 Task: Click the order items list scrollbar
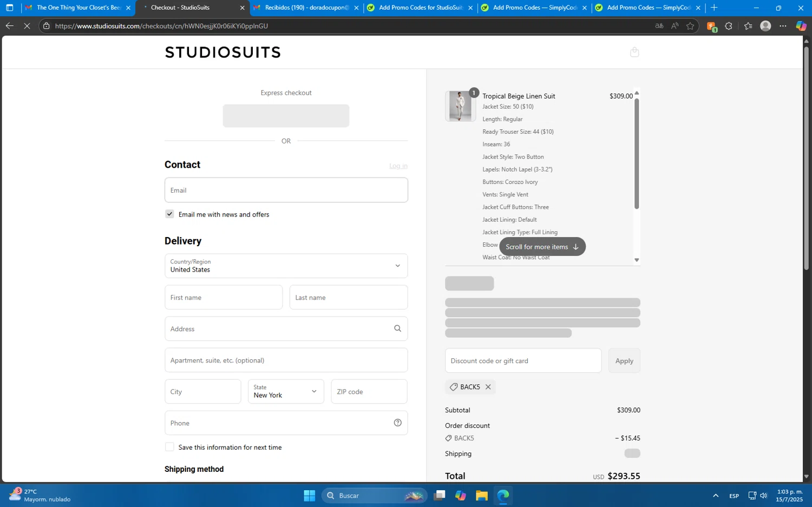(637, 154)
